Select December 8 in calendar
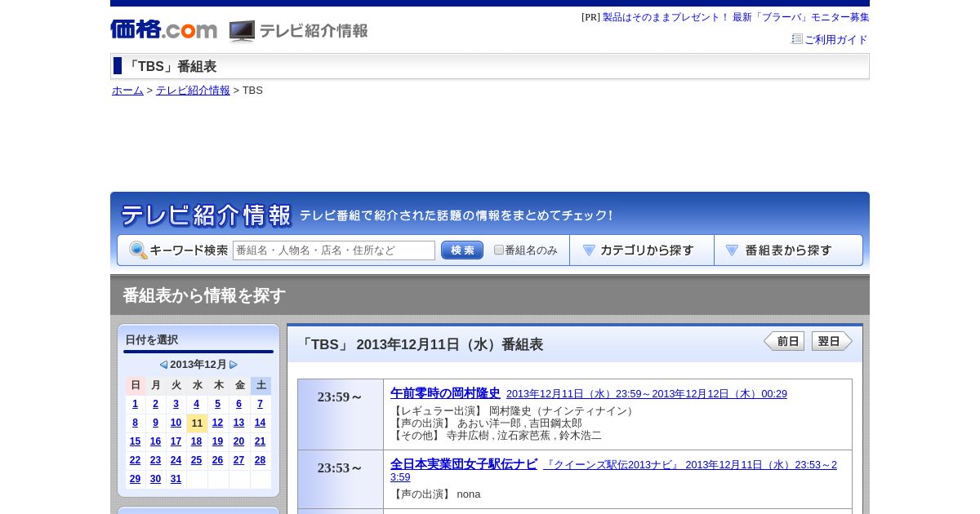The width and height of the screenshot is (980, 514). (135, 423)
